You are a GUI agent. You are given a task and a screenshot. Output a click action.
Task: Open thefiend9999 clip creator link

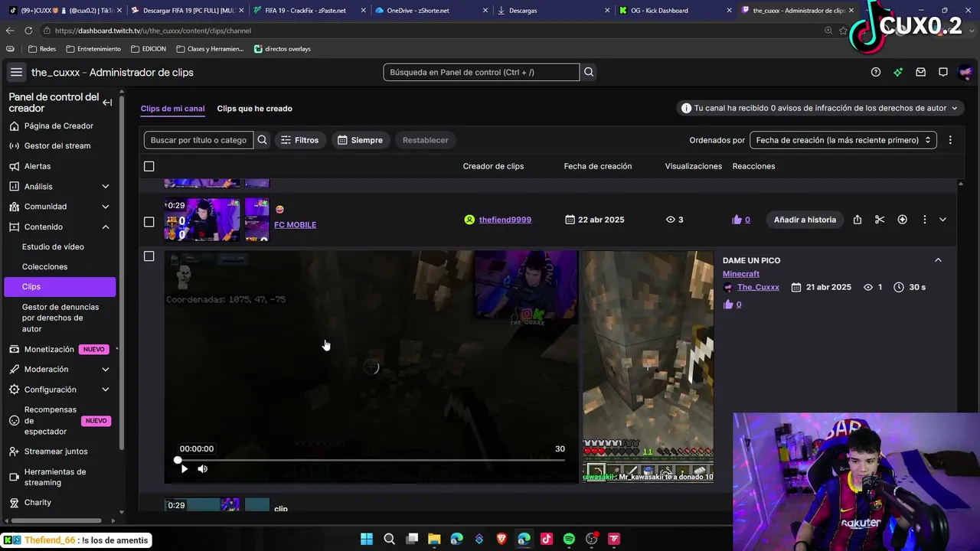pos(505,220)
